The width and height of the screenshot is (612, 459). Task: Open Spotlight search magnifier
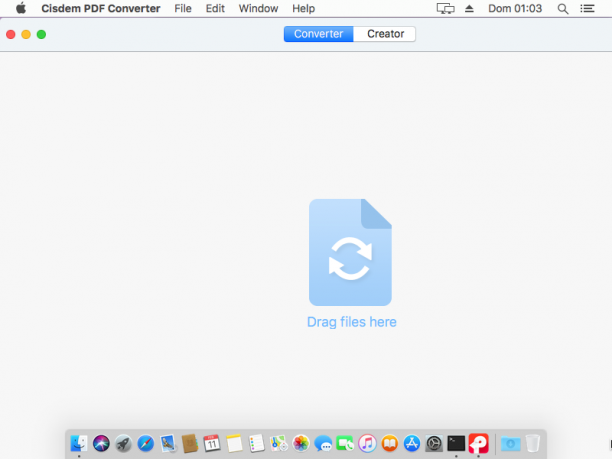pyautogui.click(x=562, y=9)
